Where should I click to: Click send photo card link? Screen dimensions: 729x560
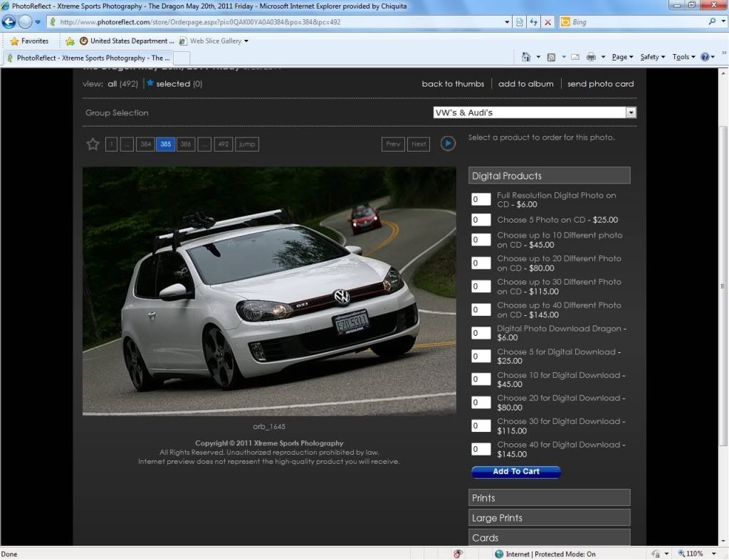(600, 84)
